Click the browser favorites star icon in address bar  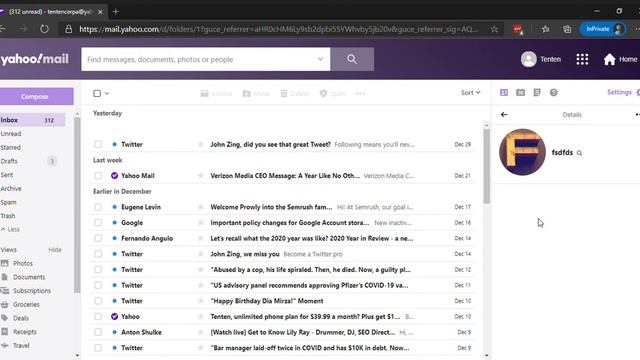pos(494,29)
